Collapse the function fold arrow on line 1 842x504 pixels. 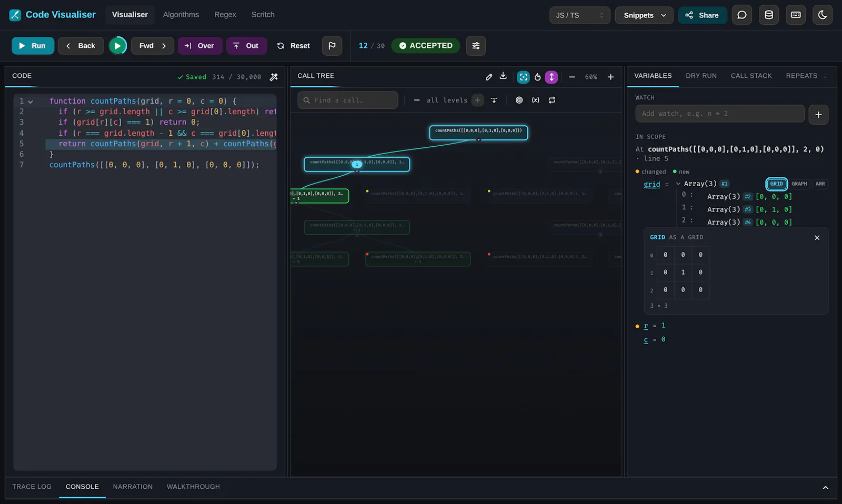31,102
